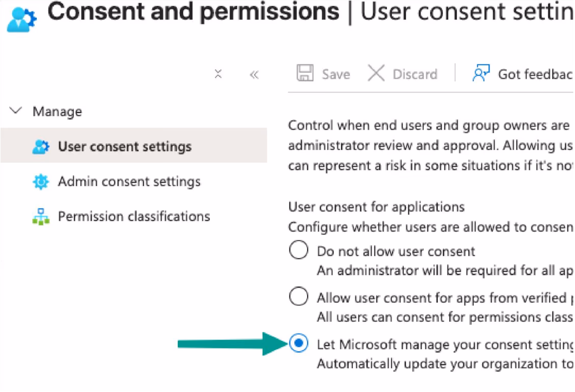575x392 pixels.
Task: Click the User consent settings icon
Action: [x=41, y=147]
